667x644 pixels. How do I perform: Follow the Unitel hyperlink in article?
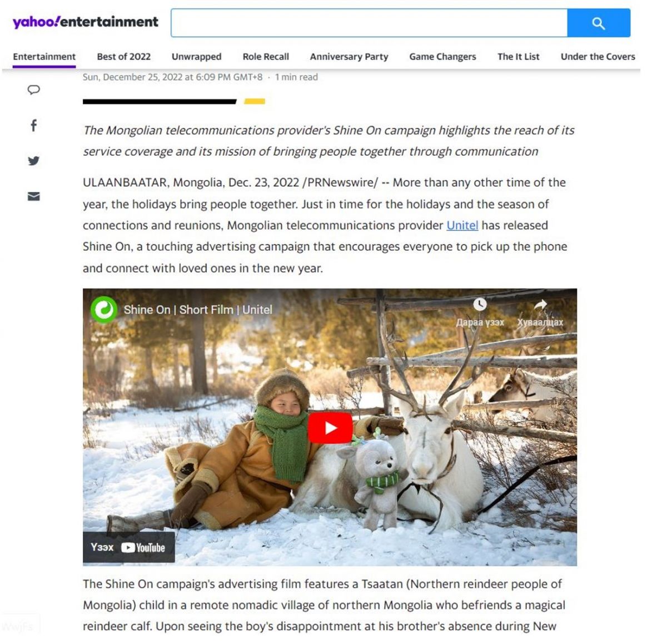pos(462,225)
